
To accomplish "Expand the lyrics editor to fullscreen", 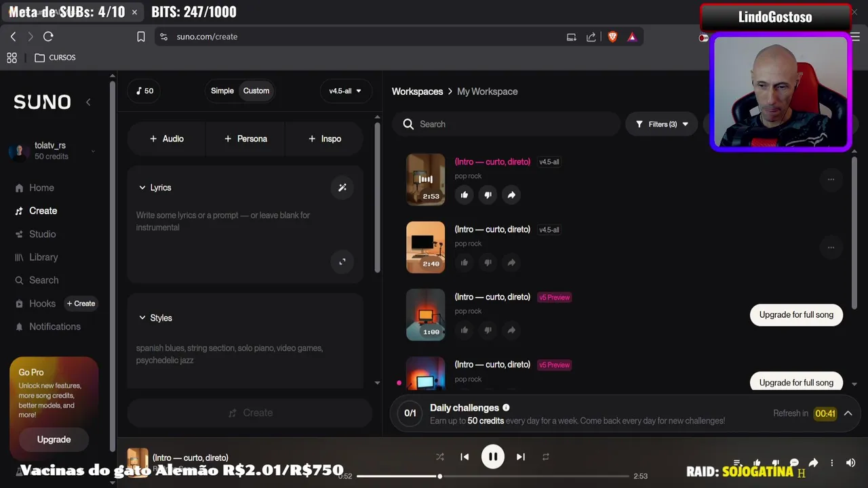I will tap(342, 262).
